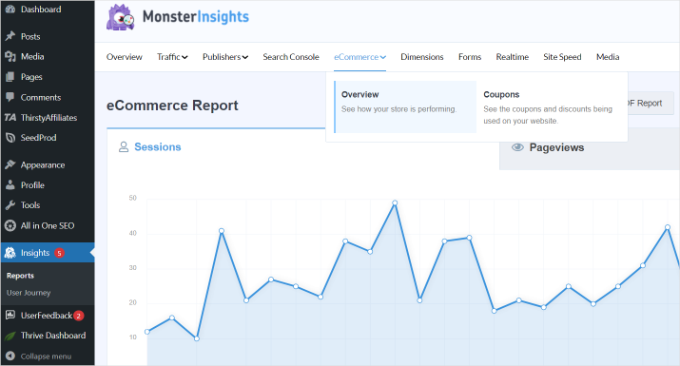Image resolution: width=680 pixels, height=366 pixels.
Task: Open User Journey submenu item
Action: tap(28, 293)
